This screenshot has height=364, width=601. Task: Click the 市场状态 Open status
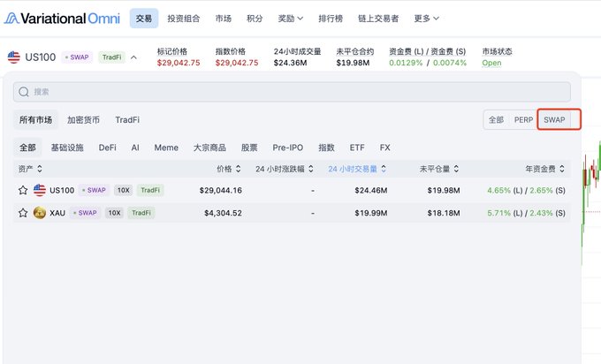tap(491, 63)
